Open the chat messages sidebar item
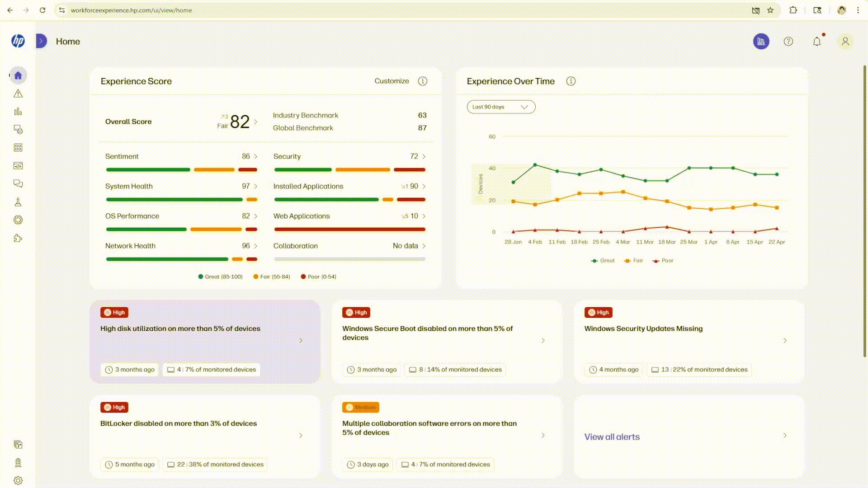 pyautogui.click(x=18, y=184)
